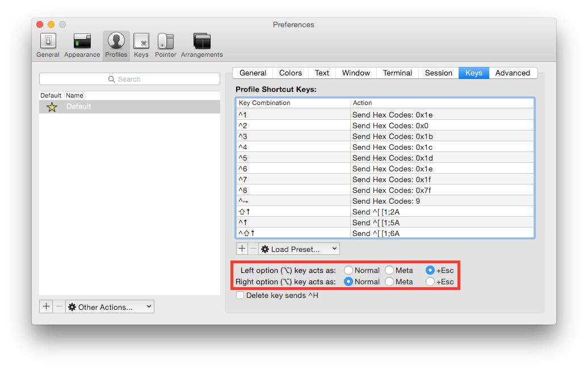Image resolution: width=588 pixels, height=370 pixels.
Task: Enable Delete key sends ^H checkbox
Action: click(x=240, y=295)
